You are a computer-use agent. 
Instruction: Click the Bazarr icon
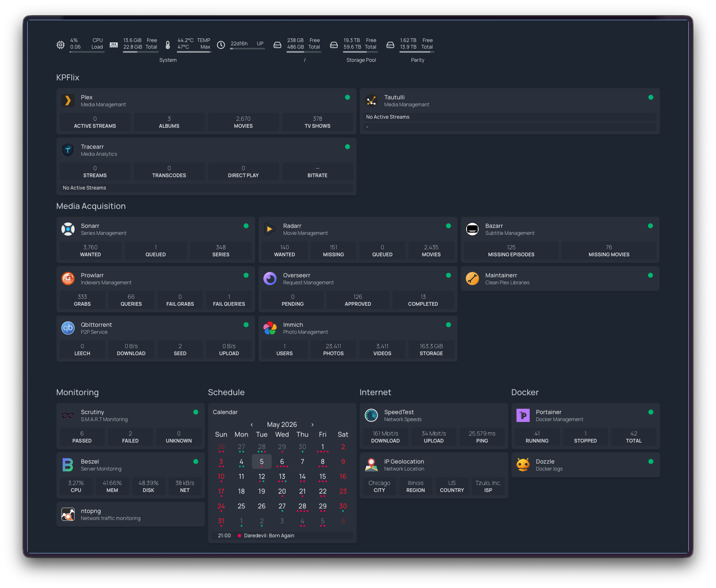click(472, 229)
